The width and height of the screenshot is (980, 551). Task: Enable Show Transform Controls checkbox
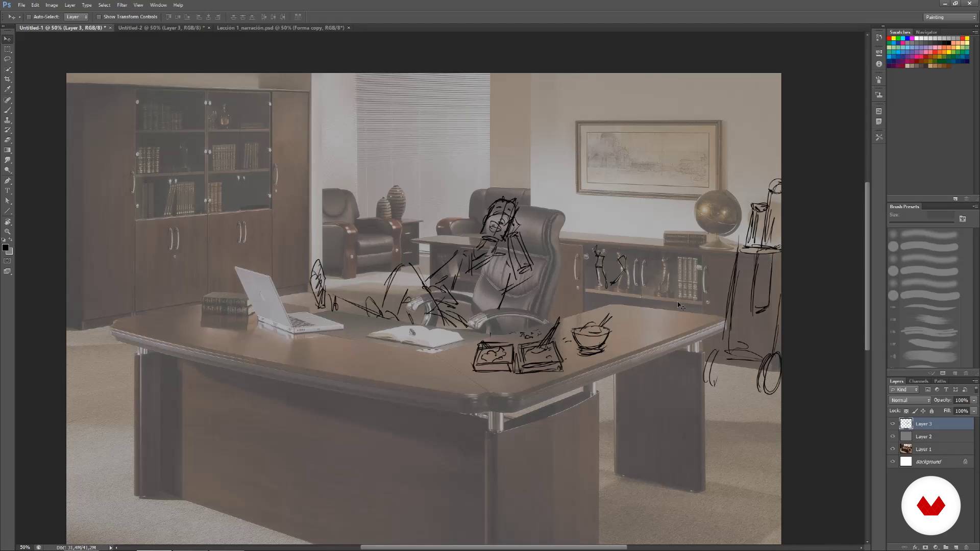tap(99, 17)
